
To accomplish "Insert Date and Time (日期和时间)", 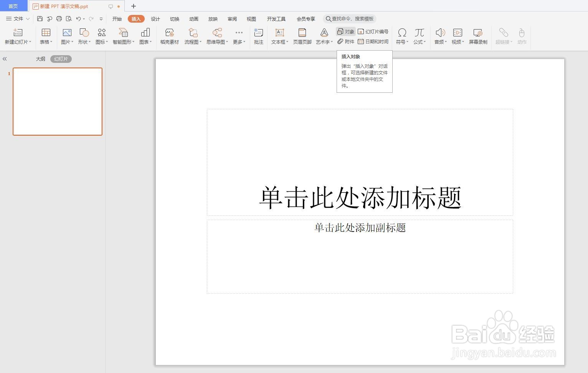I will click(x=373, y=41).
